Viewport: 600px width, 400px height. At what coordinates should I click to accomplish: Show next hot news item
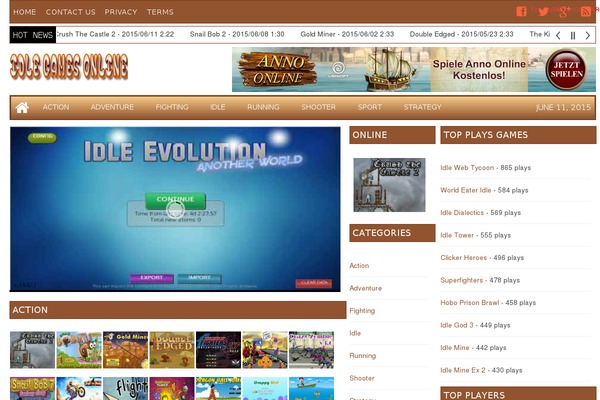click(587, 36)
